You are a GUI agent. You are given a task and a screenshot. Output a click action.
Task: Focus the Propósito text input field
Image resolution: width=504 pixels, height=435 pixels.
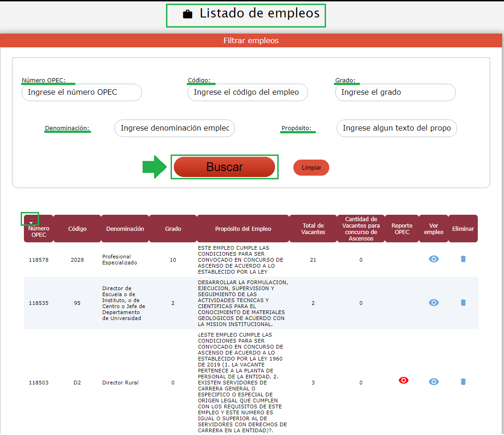396,128
